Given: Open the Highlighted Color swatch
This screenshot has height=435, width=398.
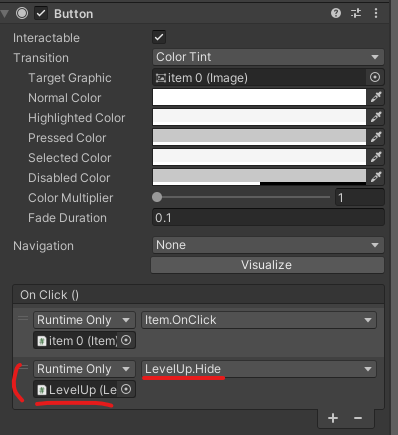Looking at the screenshot, I should (259, 117).
